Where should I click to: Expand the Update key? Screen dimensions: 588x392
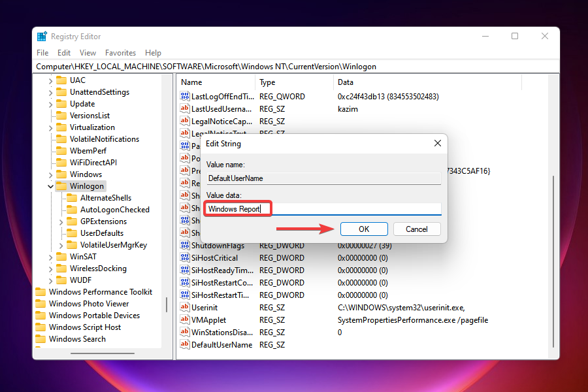[x=50, y=105]
